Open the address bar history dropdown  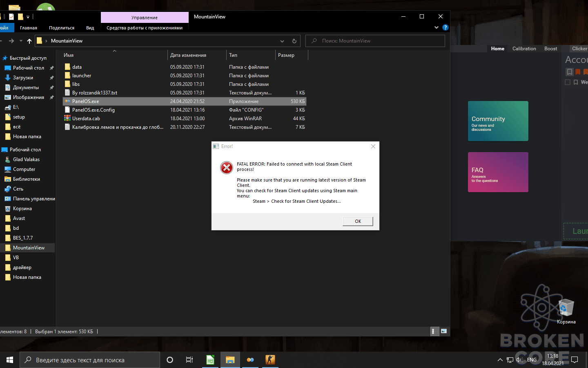(282, 41)
